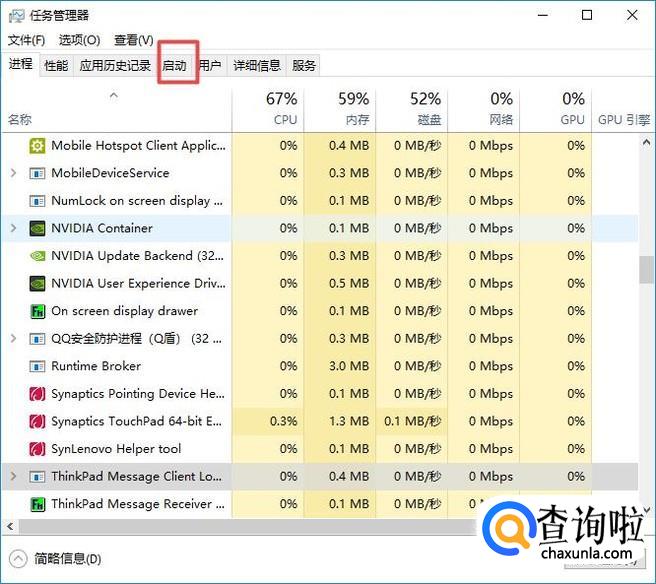Viewport: 656px width, 584px height.
Task: Select the NVIDIA Update Backend process name
Action: tap(137, 256)
